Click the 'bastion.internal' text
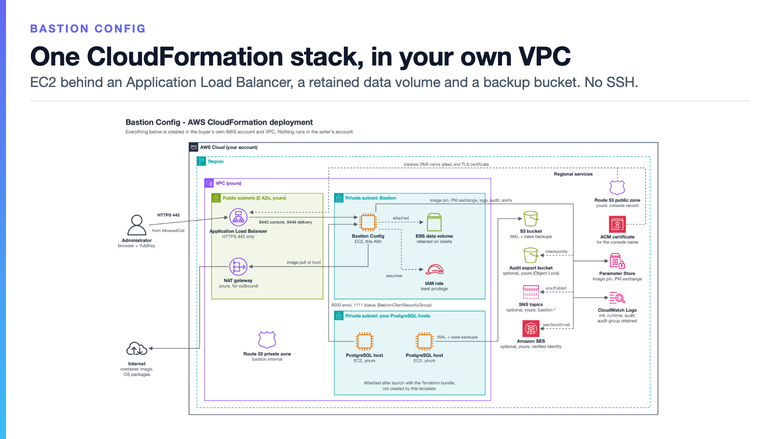The width and height of the screenshot is (780, 439). [267, 359]
